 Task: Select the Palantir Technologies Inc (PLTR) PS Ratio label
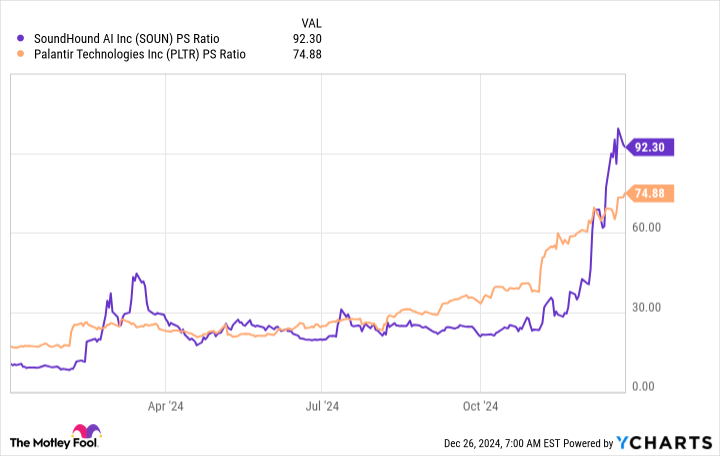click(140, 54)
